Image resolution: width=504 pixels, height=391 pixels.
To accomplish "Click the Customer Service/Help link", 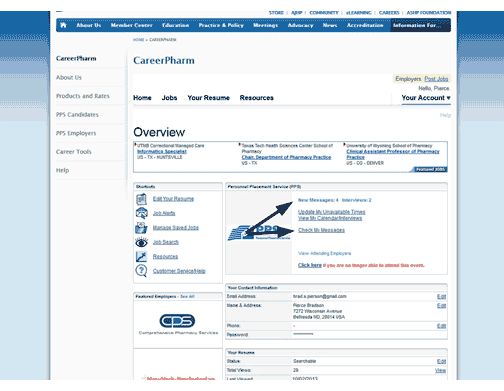I will (x=179, y=271).
